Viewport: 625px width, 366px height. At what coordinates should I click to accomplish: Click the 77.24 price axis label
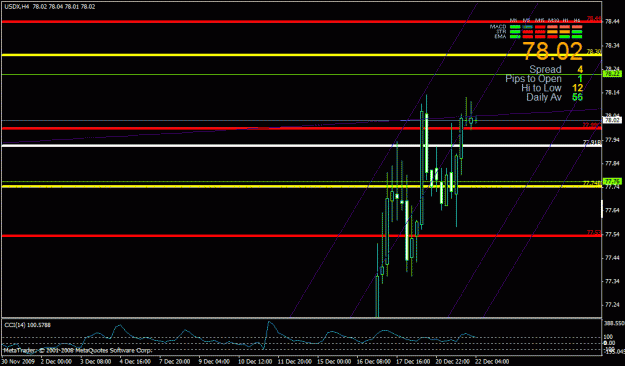click(612, 305)
